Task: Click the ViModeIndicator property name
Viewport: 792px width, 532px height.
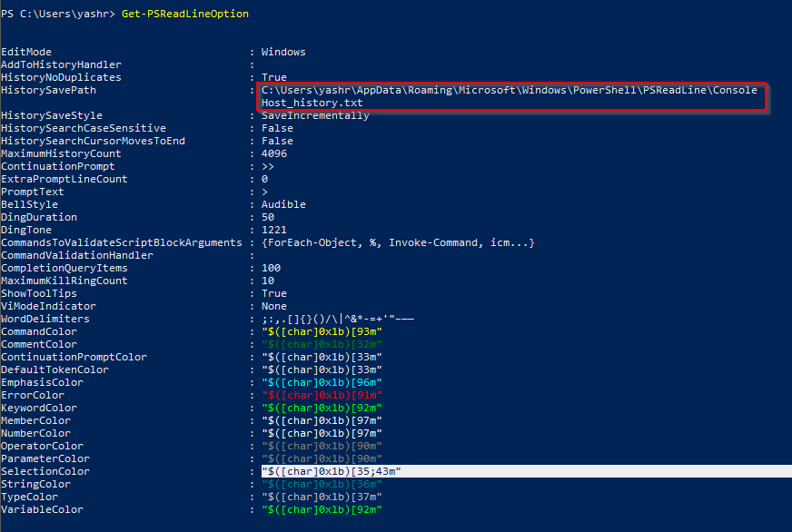Action: click(x=49, y=307)
